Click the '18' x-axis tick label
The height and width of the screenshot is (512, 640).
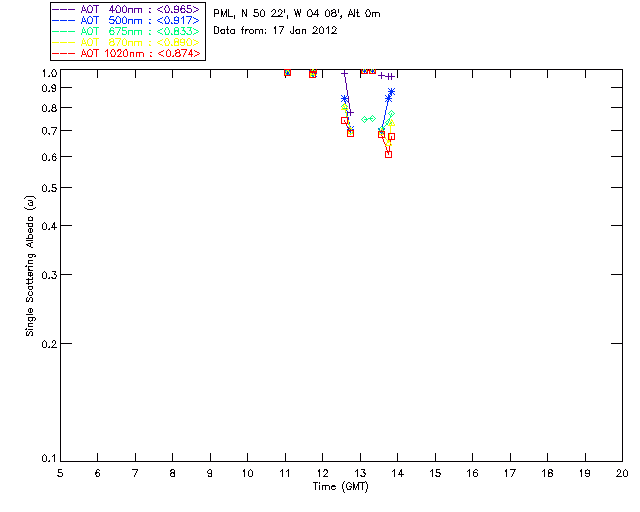pyautogui.click(x=548, y=473)
